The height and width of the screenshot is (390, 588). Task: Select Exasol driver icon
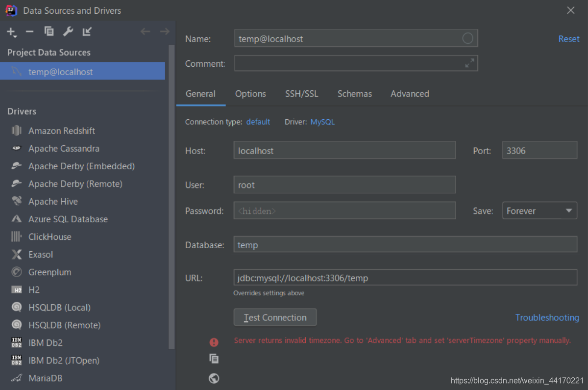click(x=17, y=254)
